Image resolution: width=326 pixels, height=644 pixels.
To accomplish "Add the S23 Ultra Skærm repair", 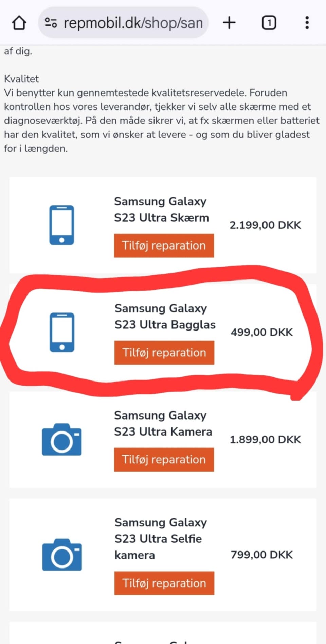I will [x=164, y=245].
